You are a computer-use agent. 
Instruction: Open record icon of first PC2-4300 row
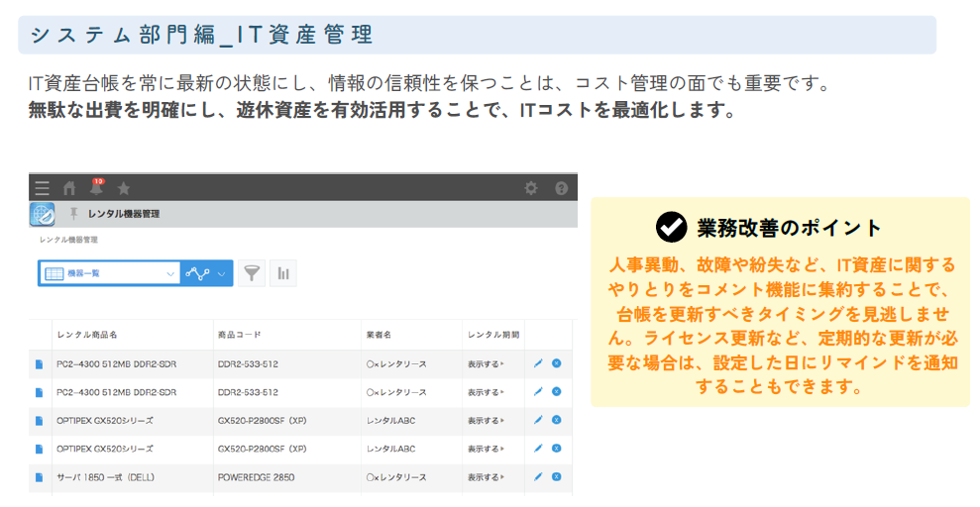39,364
